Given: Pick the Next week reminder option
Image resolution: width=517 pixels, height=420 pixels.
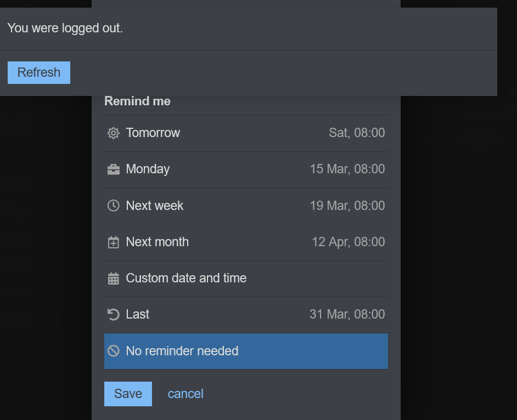Looking at the screenshot, I should coord(246,206).
